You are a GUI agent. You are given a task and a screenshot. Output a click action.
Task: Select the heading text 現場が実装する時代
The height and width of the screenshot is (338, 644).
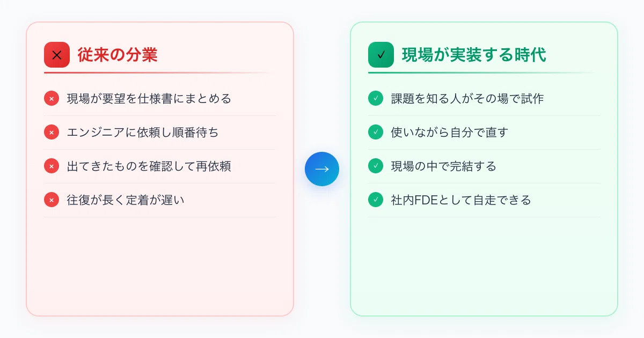(474, 55)
